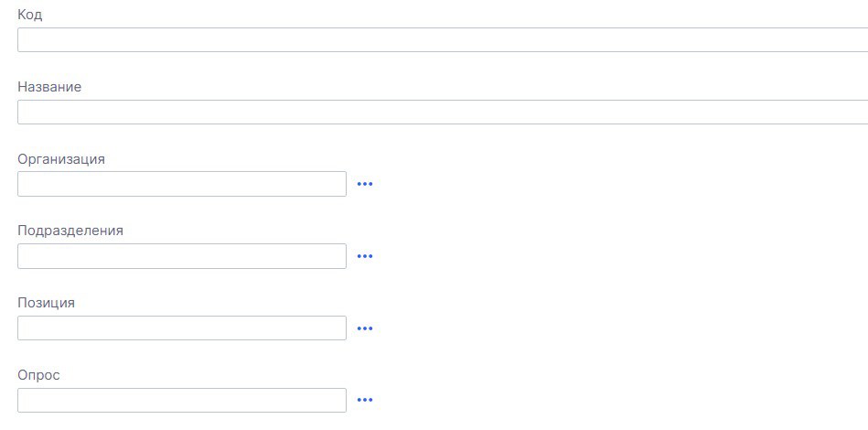
Task: Choose departments via Подразделения dots icon
Action: [x=365, y=256]
